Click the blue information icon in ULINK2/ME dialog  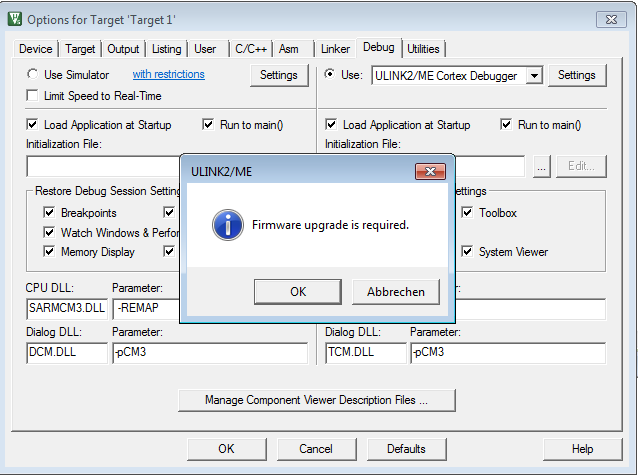[x=227, y=225]
